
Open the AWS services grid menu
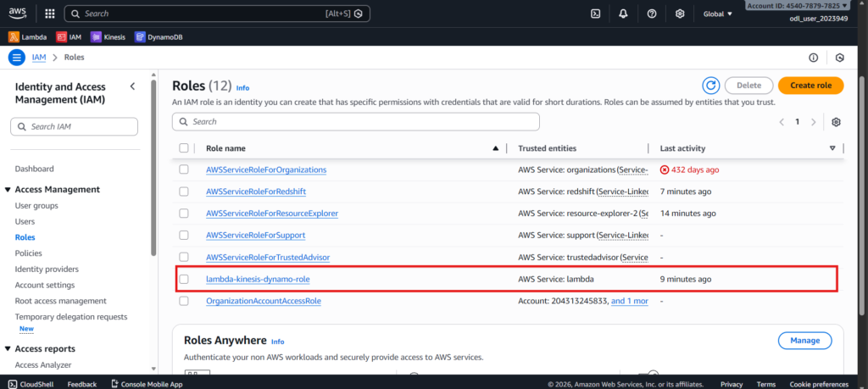coord(50,14)
